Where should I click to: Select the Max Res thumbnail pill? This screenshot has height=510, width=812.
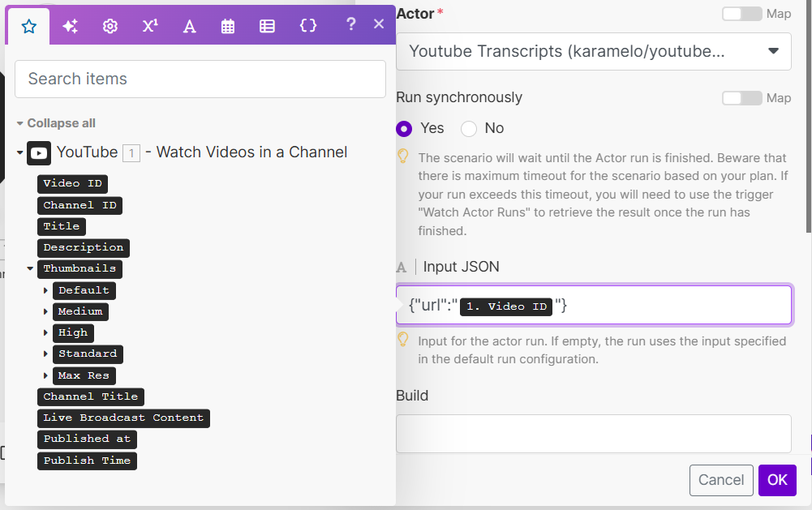pyautogui.click(x=84, y=376)
